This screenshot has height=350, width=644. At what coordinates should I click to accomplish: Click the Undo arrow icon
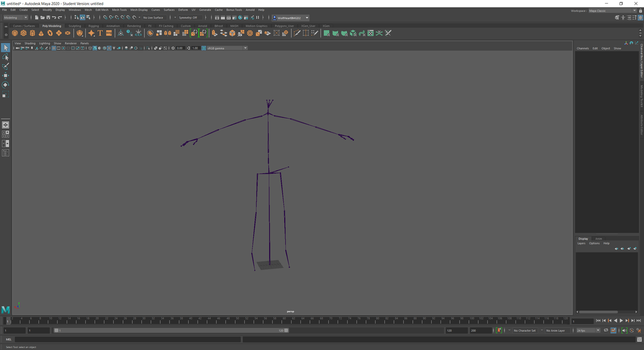pyautogui.click(x=54, y=18)
